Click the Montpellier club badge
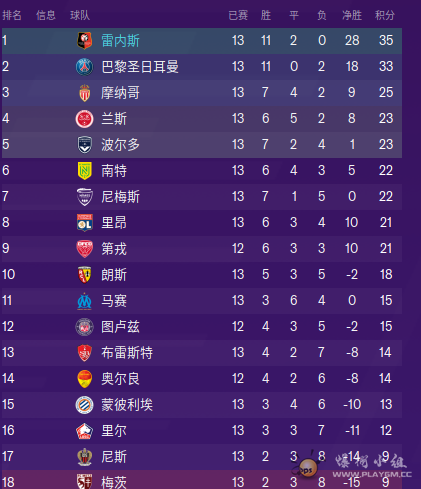421x489 pixels. pos(85,405)
